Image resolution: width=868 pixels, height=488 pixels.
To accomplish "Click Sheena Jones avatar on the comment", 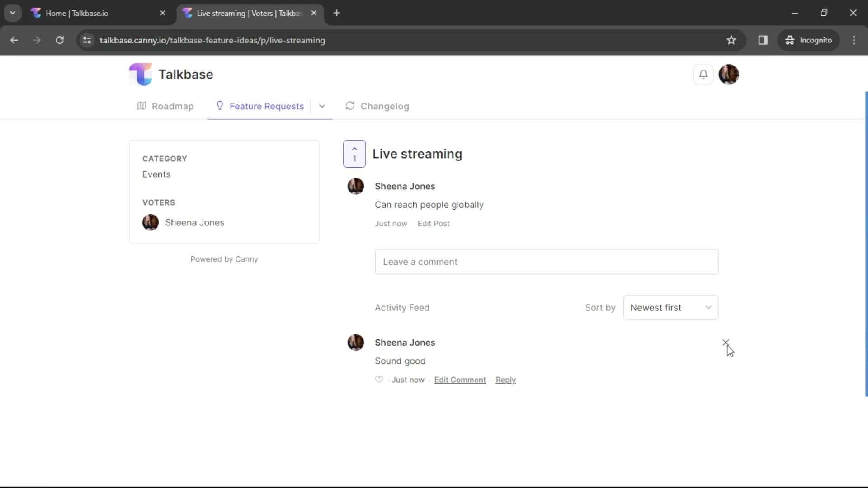I will (356, 343).
